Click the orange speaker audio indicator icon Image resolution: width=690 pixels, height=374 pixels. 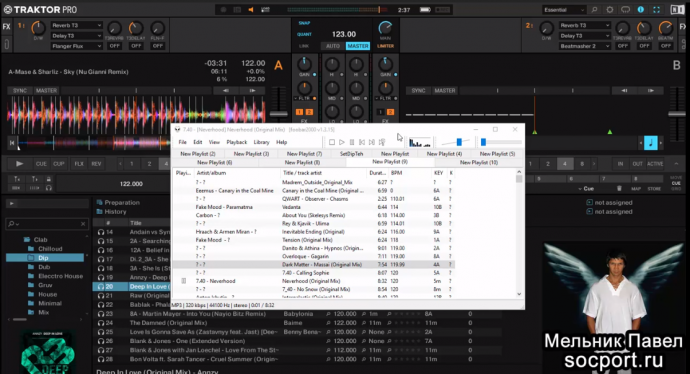click(251, 10)
